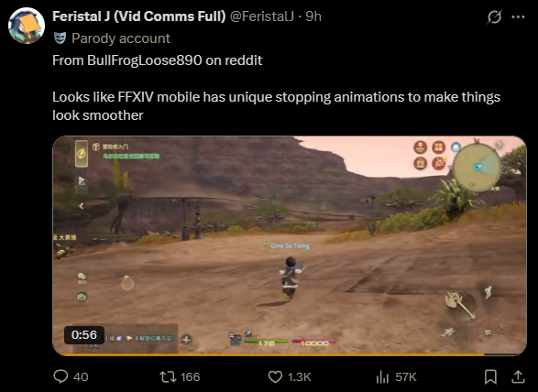This screenshot has width=538, height=392.
Task: Repost this tweet with retweet icon
Action: (x=168, y=377)
